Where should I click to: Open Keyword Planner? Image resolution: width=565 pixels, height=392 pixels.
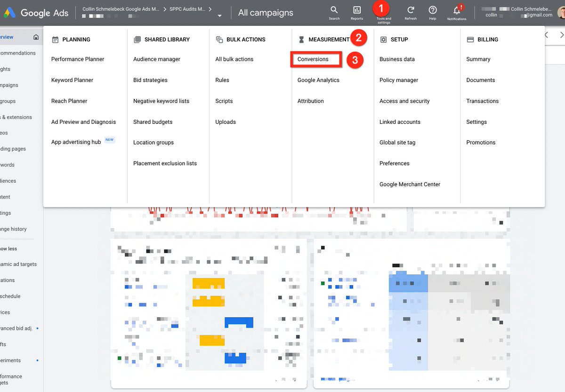72,80
